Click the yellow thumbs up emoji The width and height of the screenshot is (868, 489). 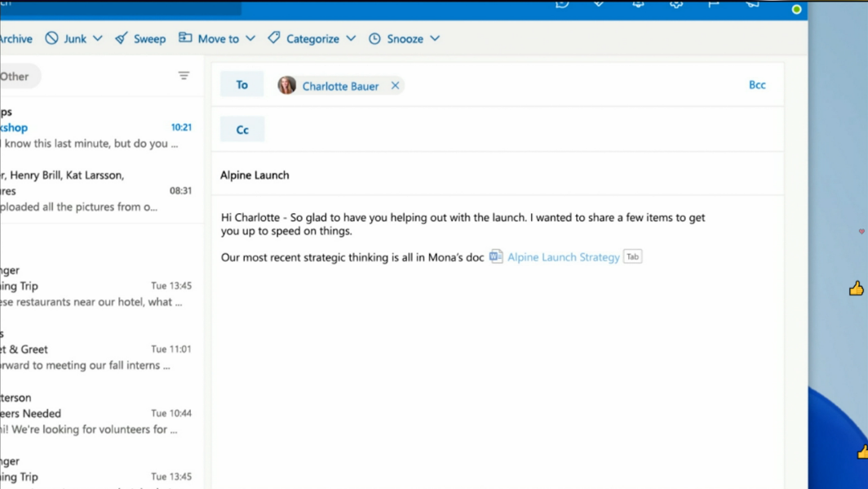tap(856, 288)
